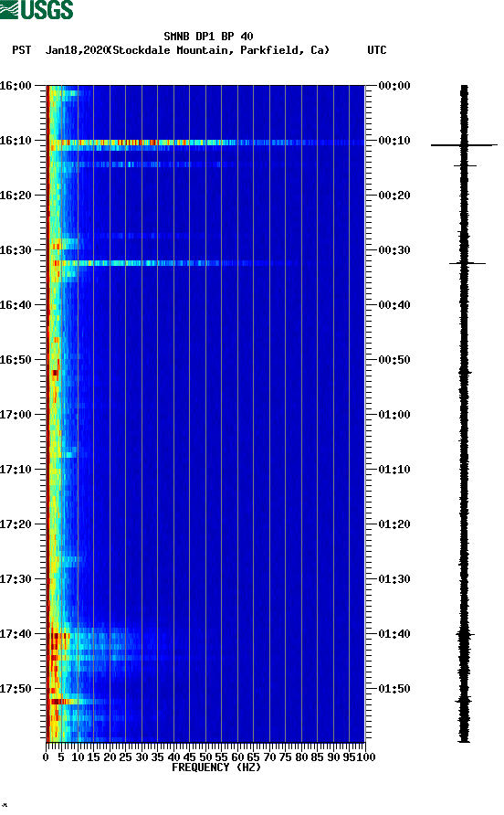The image size is (504, 815).
Task: Click the 17:00 PST time label
Action: 16,415
